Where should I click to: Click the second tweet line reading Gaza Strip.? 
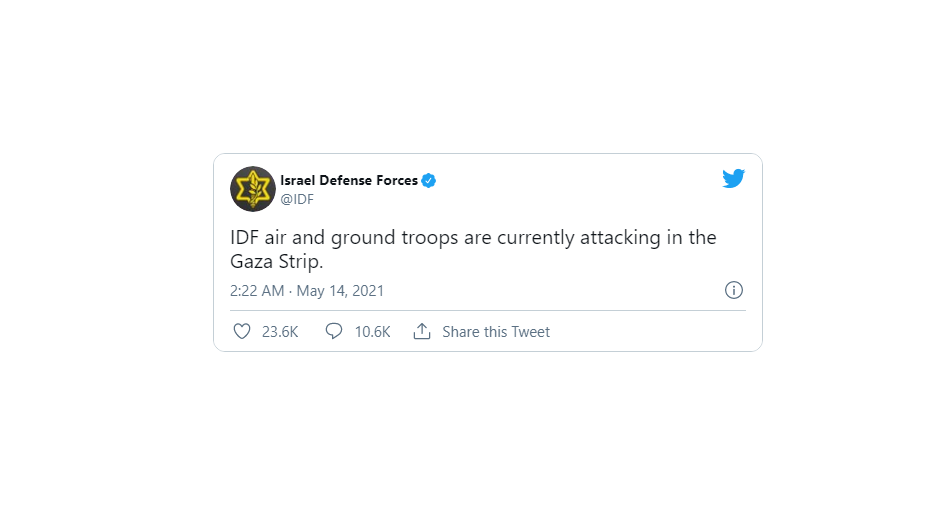pos(277,261)
